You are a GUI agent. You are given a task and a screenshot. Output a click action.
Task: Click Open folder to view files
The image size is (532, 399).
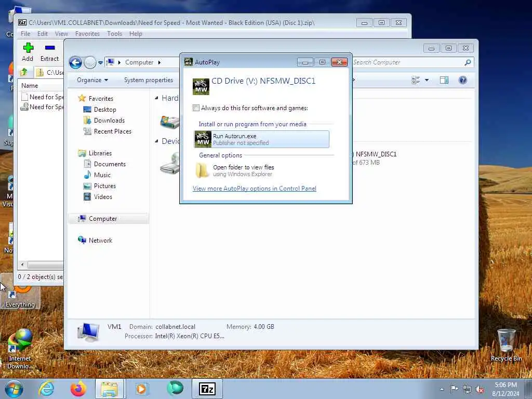262,170
